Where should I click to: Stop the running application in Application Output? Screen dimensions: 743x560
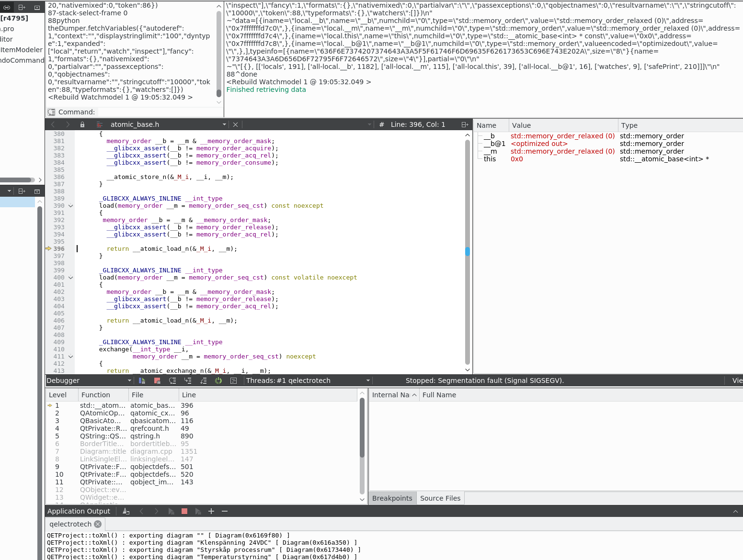(x=184, y=511)
